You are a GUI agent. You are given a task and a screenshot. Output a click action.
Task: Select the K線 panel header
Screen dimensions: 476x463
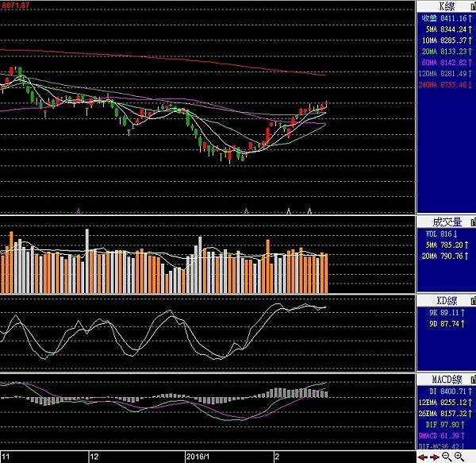click(x=447, y=6)
